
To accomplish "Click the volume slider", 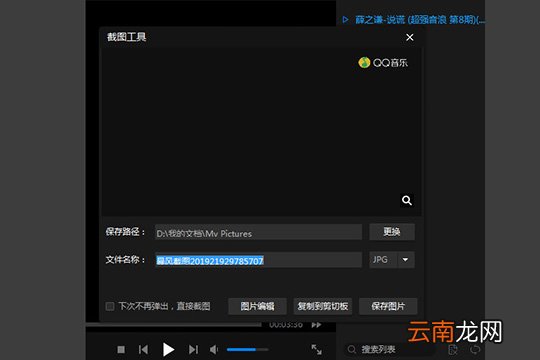I will click(x=247, y=350).
